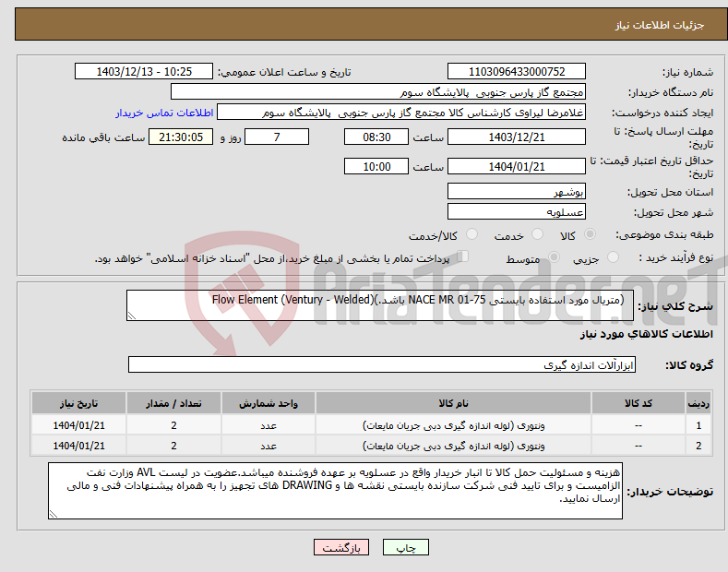728x572 pixels.
Task: Click the buyer notes text area
Action: pos(335,491)
